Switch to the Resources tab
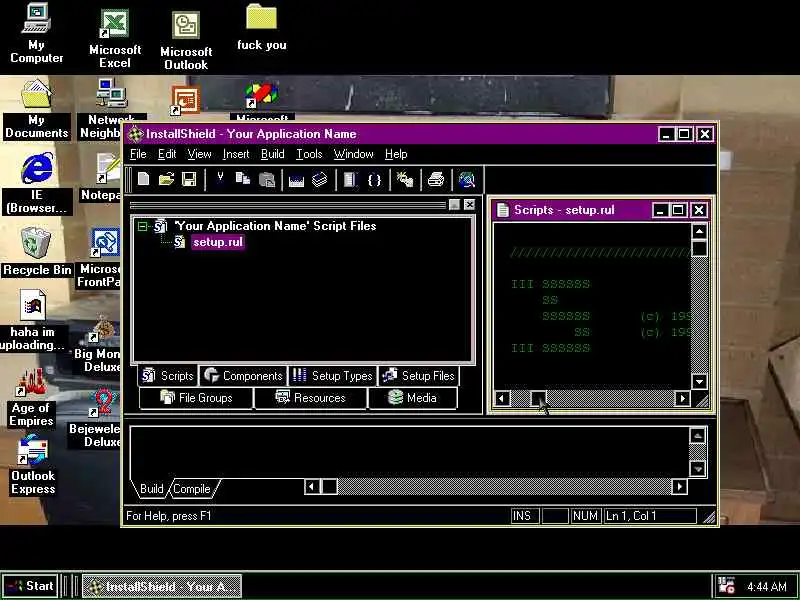 coord(310,398)
